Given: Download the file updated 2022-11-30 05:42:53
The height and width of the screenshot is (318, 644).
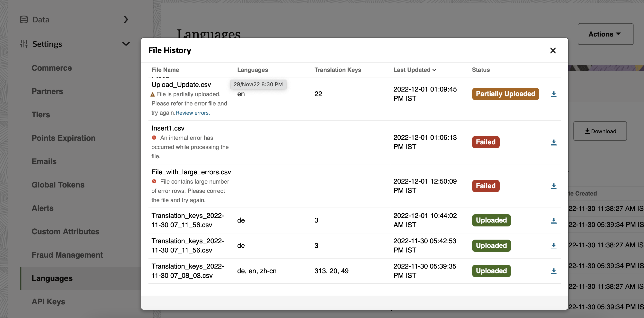Looking at the screenshot, I should point(553,246).
